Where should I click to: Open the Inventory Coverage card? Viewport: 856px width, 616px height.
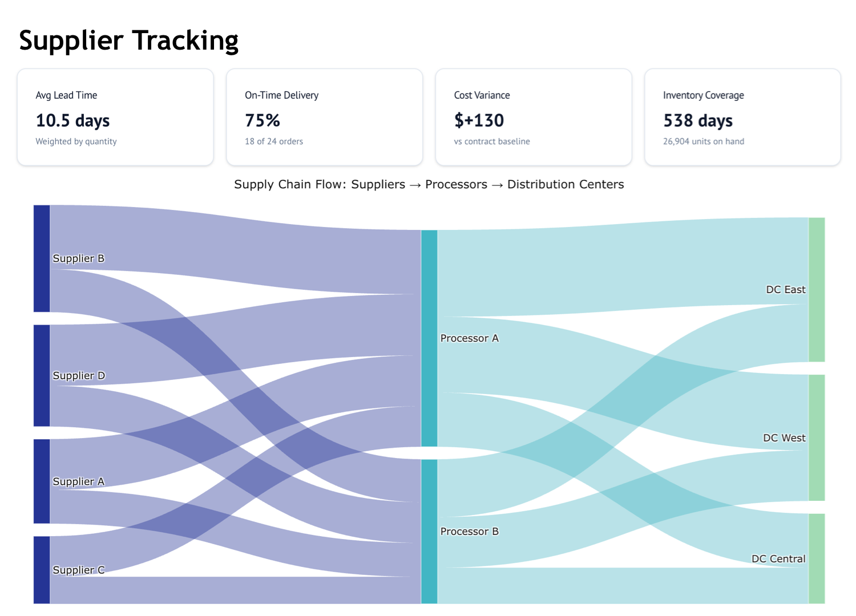click(x=742, y=117)
